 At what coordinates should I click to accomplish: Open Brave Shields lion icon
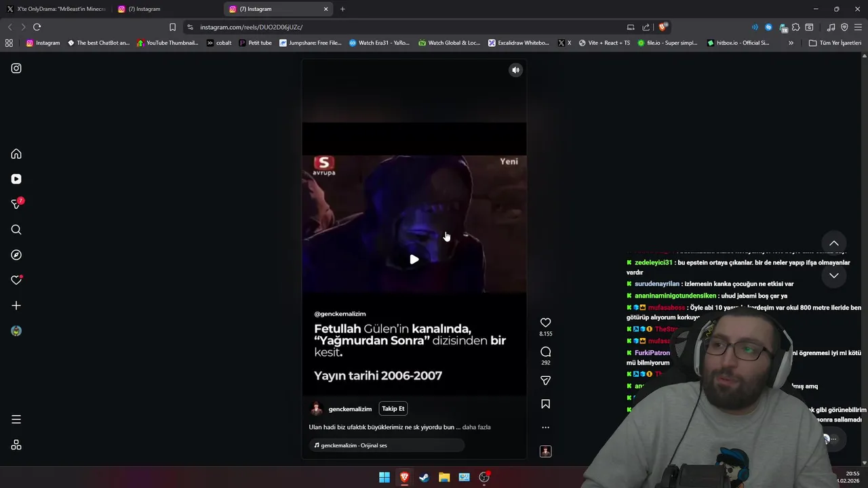tap(663, 27)
